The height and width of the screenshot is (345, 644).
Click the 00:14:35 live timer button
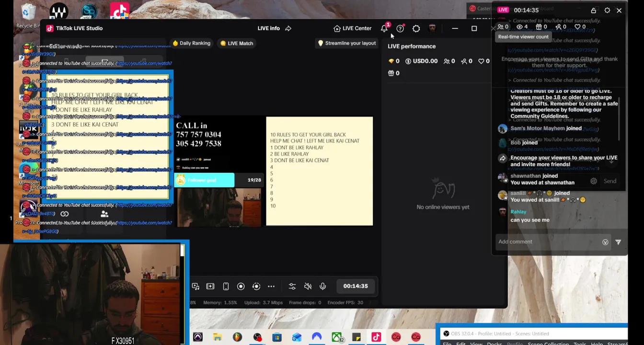(356, 286)
